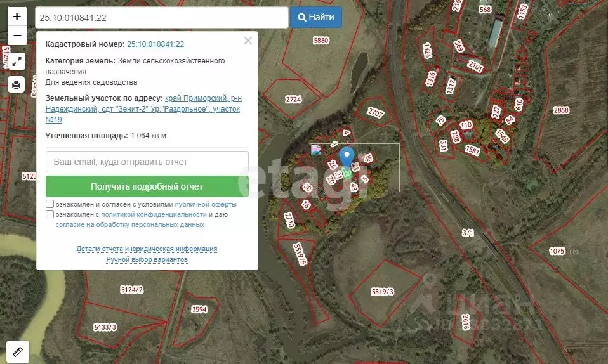The width and height of the screenshot is (608, 364).
Task: Select parcel labeled 331 on map
Action: coord(443,145)
